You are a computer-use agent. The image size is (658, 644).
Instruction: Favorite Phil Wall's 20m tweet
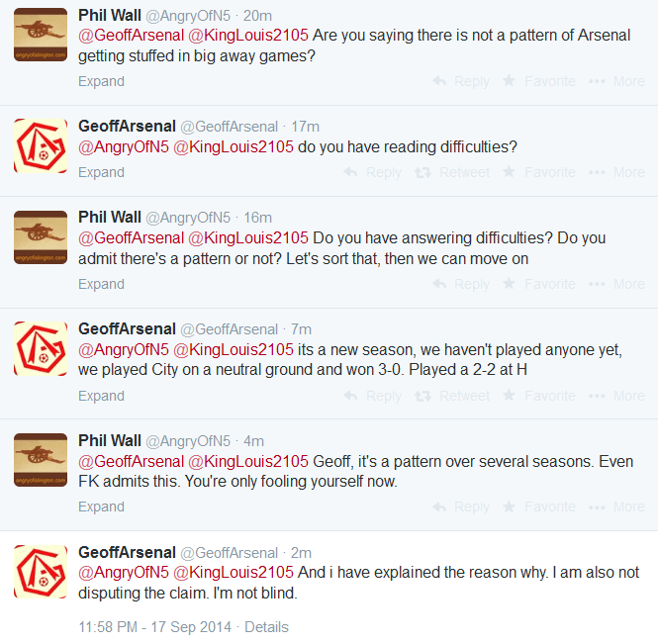click(538, 81)
